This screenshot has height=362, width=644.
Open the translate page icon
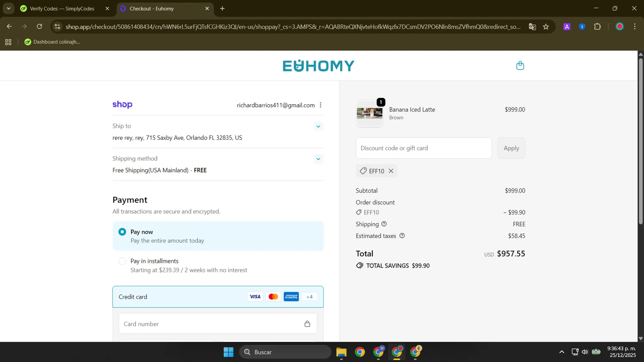coord(532,27)
